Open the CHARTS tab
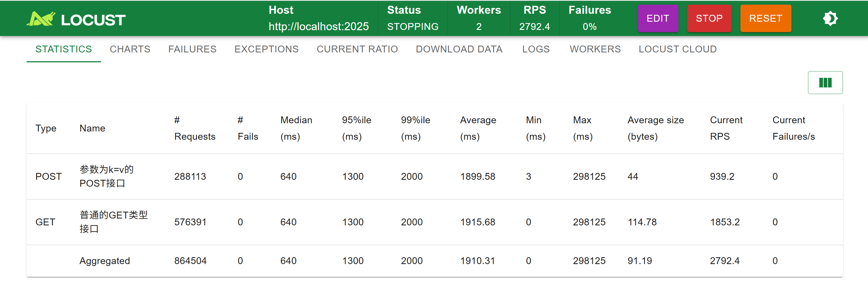This screenshot has height=283, width=868. [130, 49]
